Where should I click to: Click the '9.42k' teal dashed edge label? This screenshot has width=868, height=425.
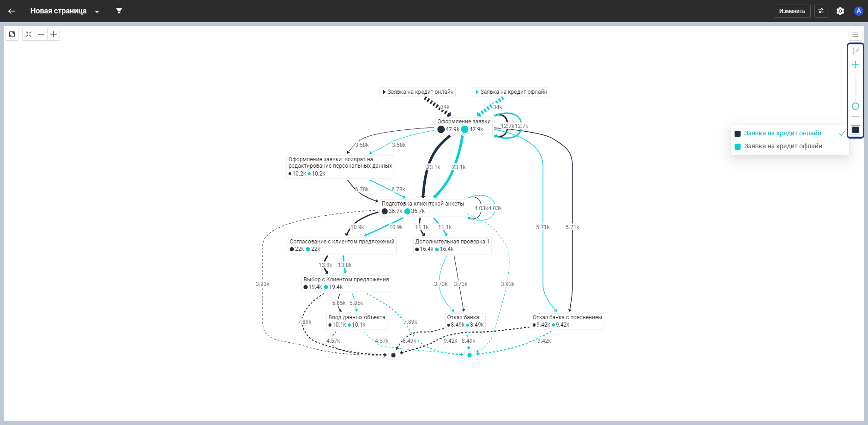coord(544,341)
